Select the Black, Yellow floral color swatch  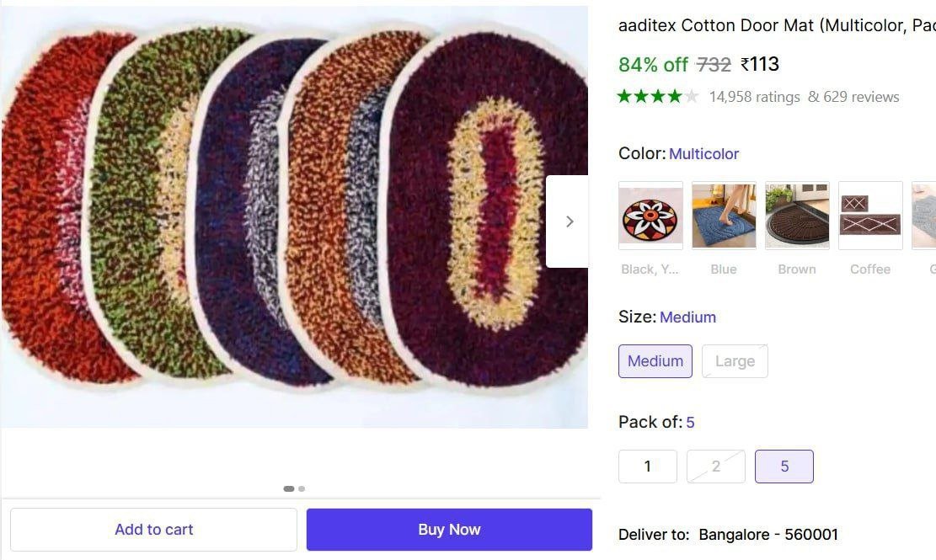pos(650,215)
